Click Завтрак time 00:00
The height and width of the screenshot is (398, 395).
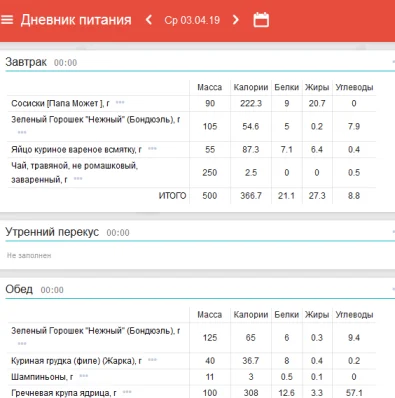[x=65, y=63]
